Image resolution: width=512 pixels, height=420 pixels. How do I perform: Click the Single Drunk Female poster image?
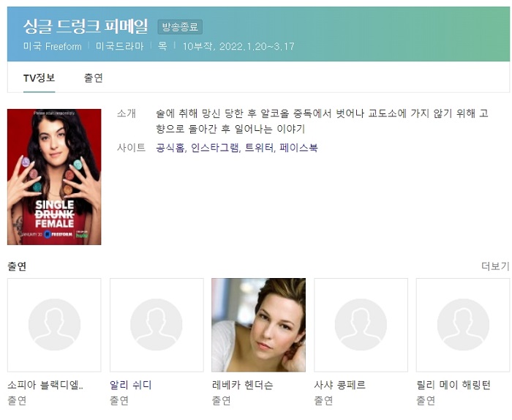point(54,176)
